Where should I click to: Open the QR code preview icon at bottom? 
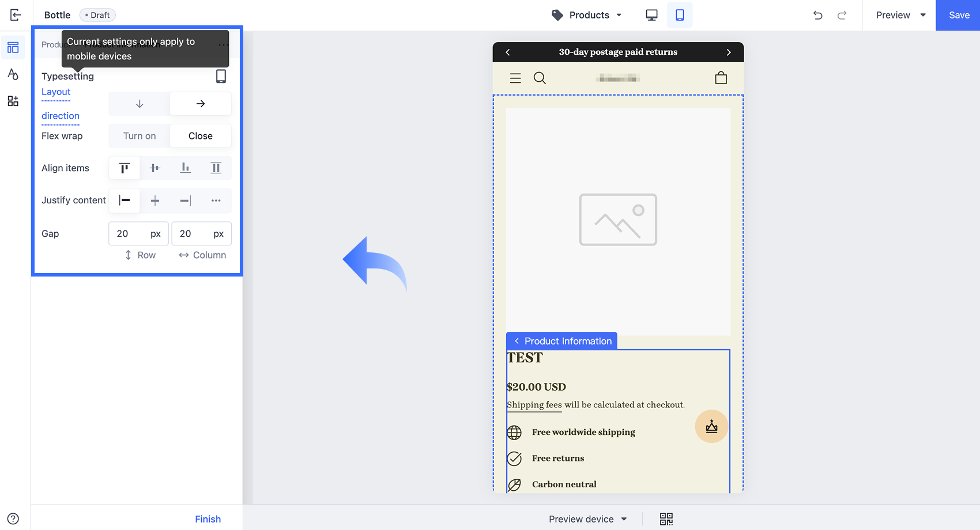666,518
